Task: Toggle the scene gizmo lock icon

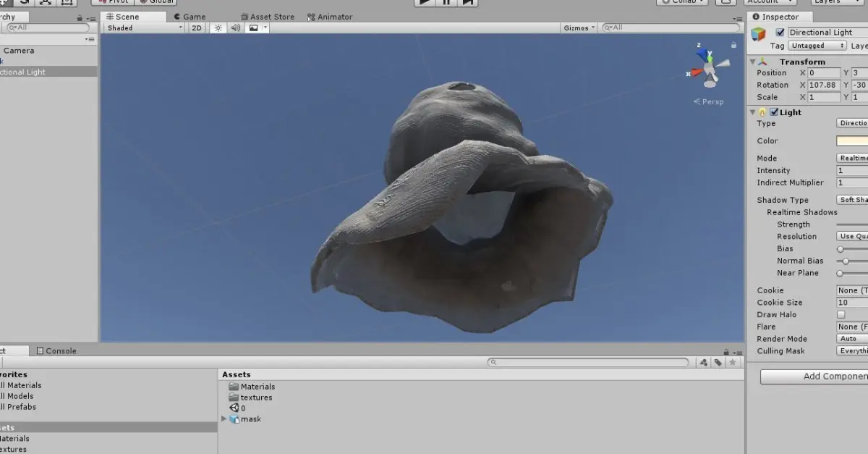Action: pos(734,46)
